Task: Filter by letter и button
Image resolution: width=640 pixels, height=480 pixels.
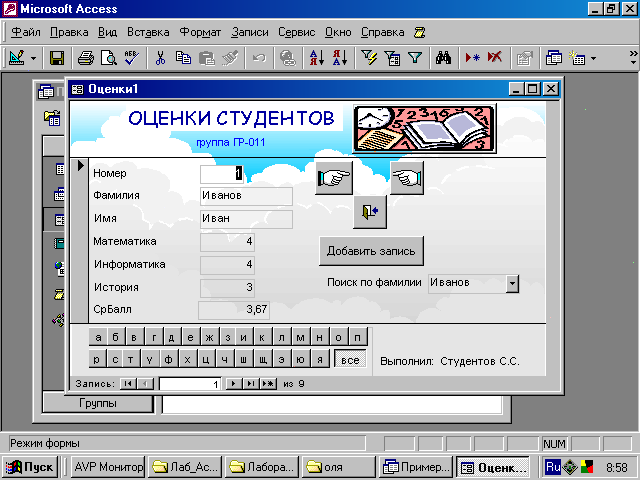Action: [244, 338]
